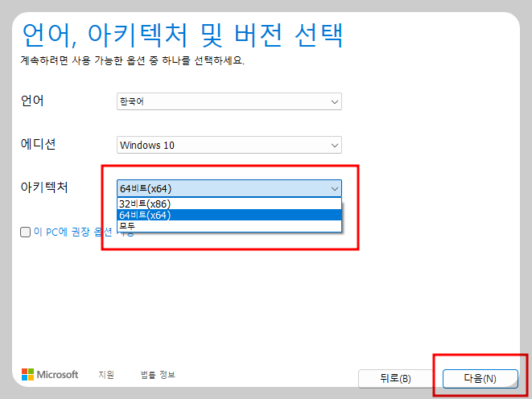Screen dimensions: 532x399
Task: Click the 뒤로(B) button
Action: (x=395, y=378)
